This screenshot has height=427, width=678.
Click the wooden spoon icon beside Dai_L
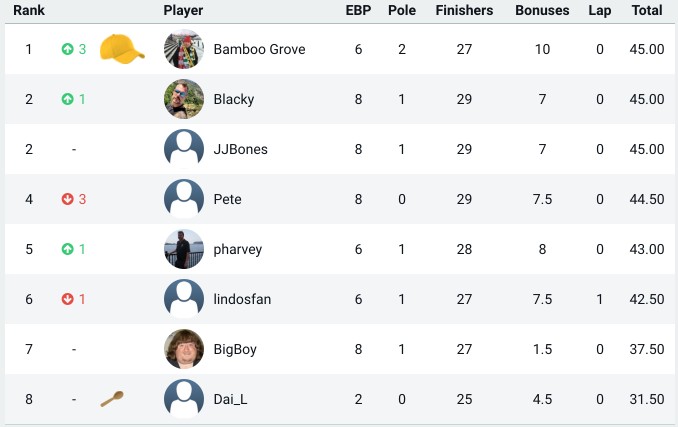(x=112, y=399)
